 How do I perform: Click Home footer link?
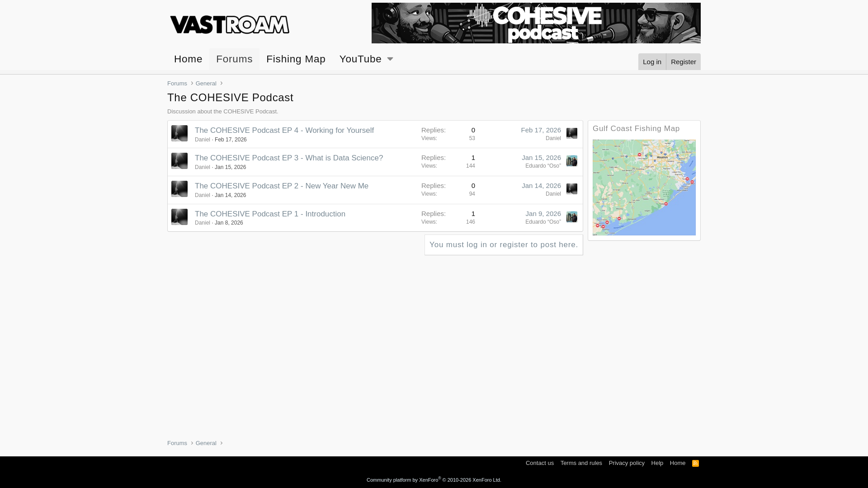pyautogui.click(x=678, y=463)
